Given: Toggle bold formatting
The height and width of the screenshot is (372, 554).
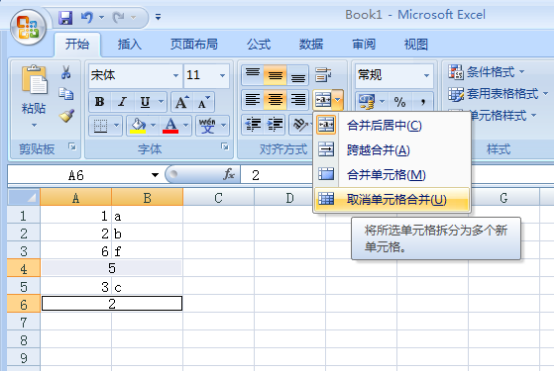Looking at the screenshot, I should (100, 102).
